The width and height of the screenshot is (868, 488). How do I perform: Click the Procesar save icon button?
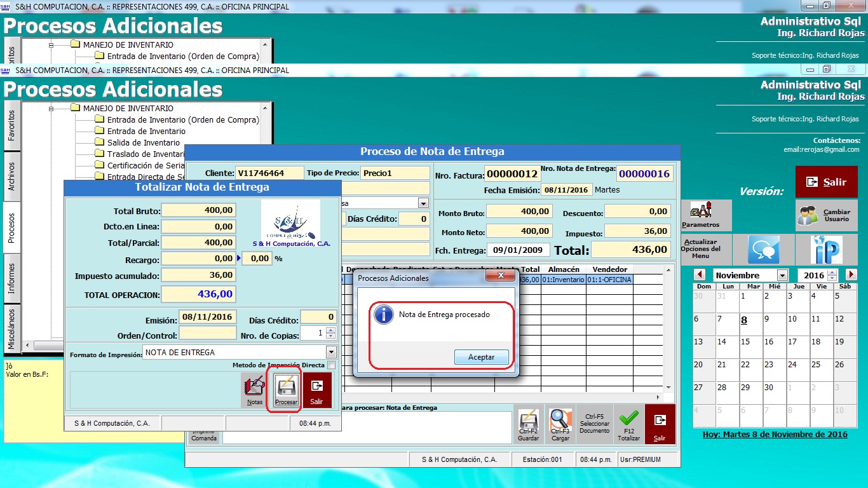(286, 390)
